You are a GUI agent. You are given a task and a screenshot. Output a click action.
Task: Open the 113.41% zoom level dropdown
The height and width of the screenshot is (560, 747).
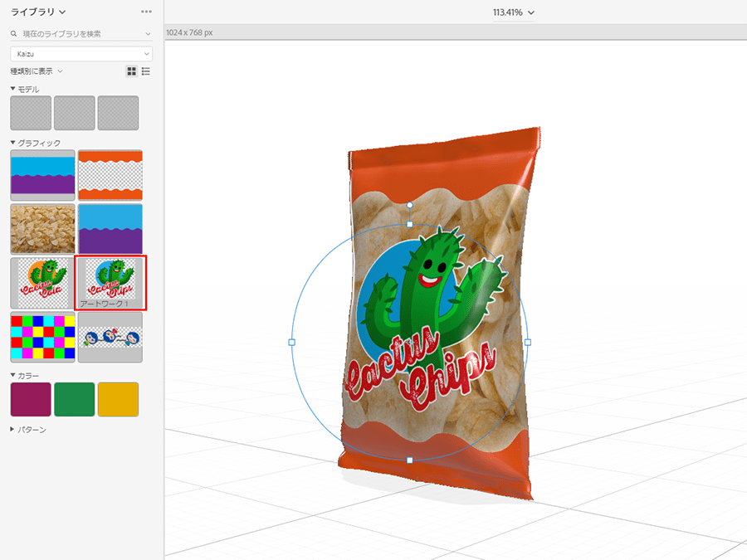coord(514,12)
